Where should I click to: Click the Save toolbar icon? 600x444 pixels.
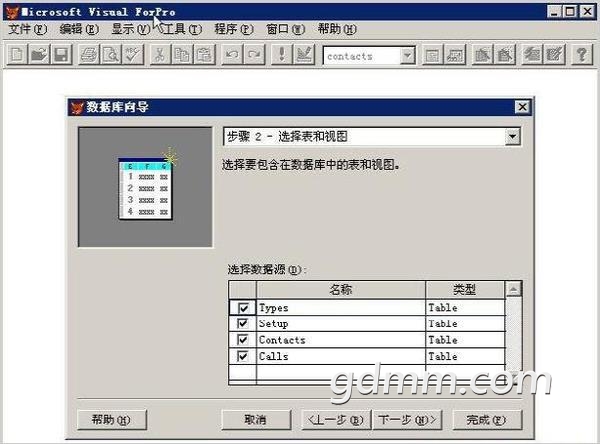(60, 56)
